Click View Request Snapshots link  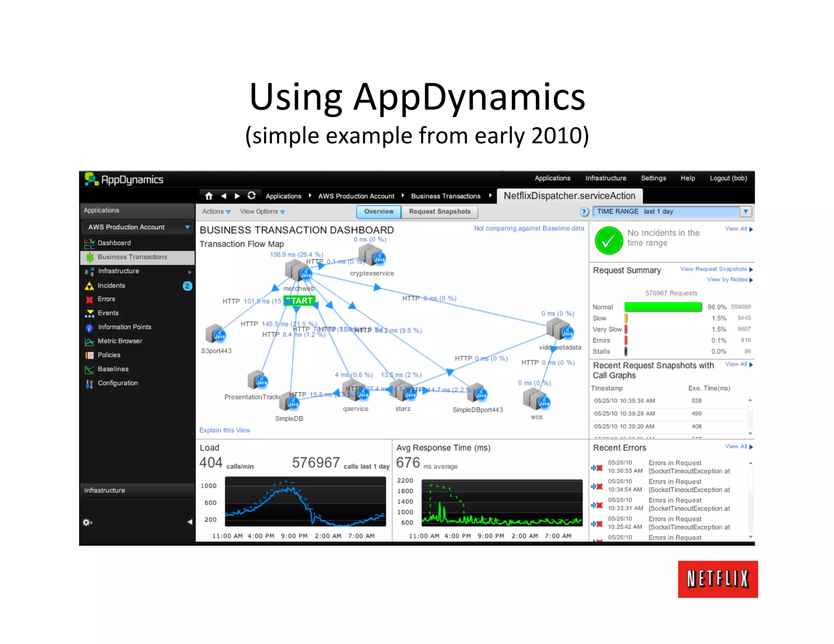click(x=716, y=269)
